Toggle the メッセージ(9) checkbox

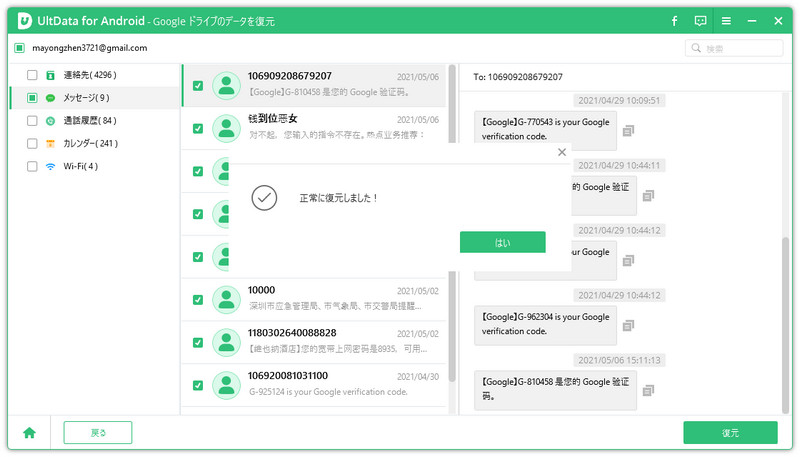(x=32, y=98)
